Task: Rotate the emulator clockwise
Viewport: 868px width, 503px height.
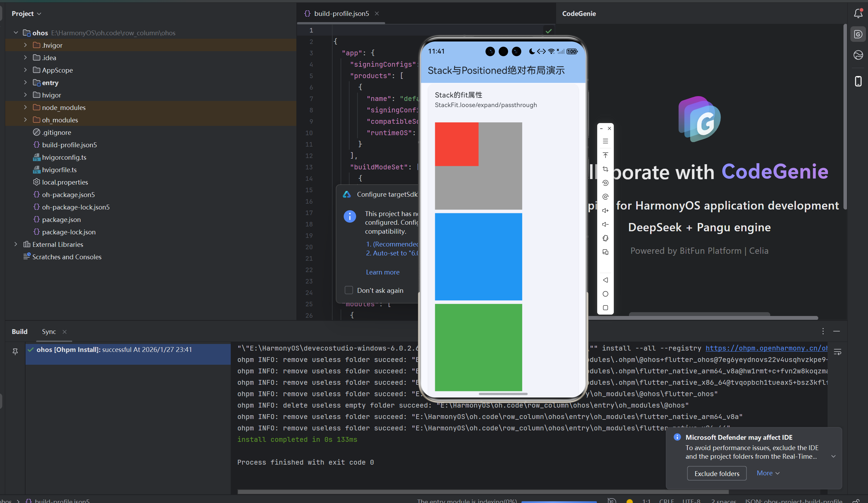Action: tap(605, 197)
